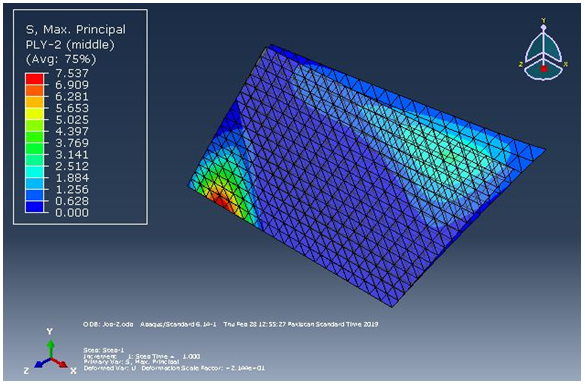585x385 pixels.
Task: Click the Y axis tip on view compass
Action: [x=544, y=27]
